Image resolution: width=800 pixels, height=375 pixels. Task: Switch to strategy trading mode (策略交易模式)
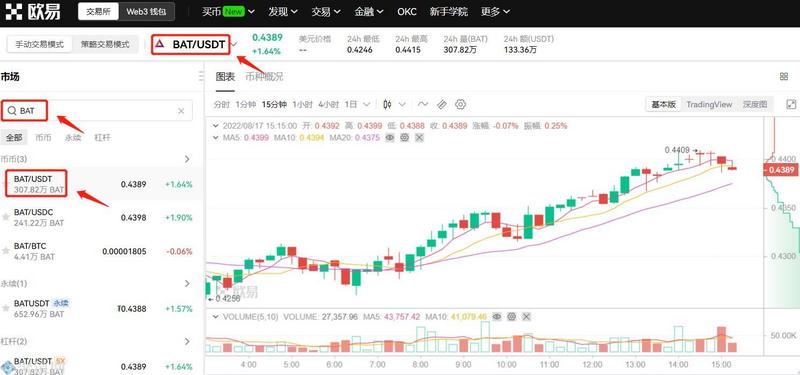[105, 44]
